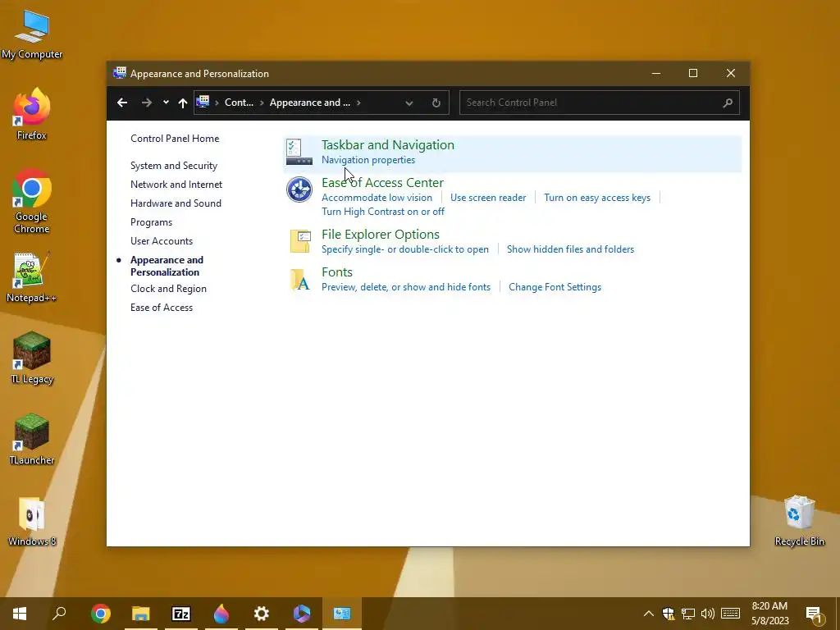Viewport: 840px width, 630px height.
Task: Open Notepad++ desktop shortcut
Action: click(x=32, y=277)
